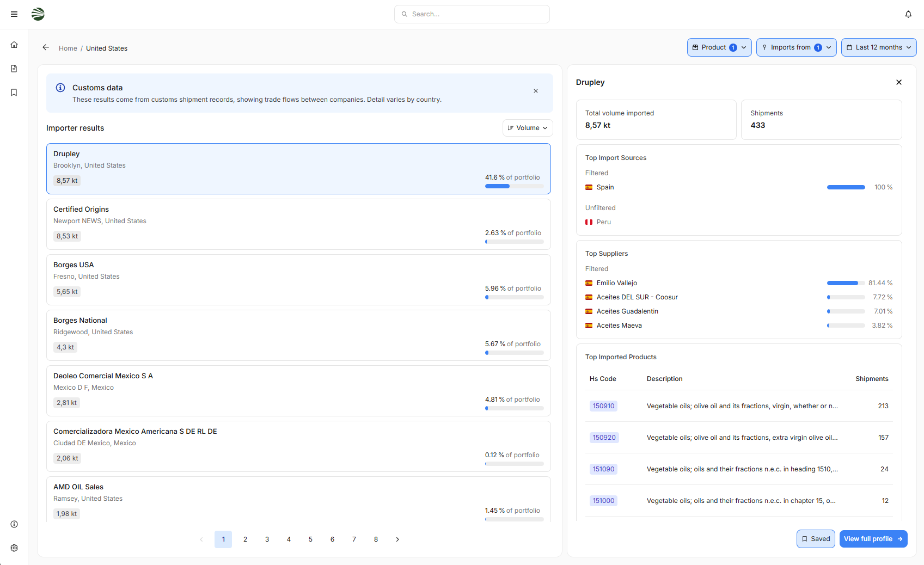Go to the next results page arrow
The height and width of the screenshot is (565, 924).
[x=397, y=539]
